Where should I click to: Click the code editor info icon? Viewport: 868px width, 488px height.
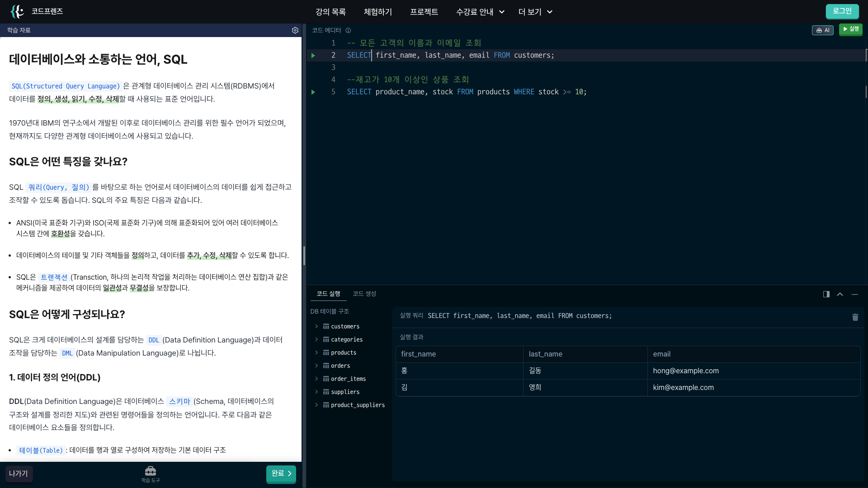[x=348, y=30]
